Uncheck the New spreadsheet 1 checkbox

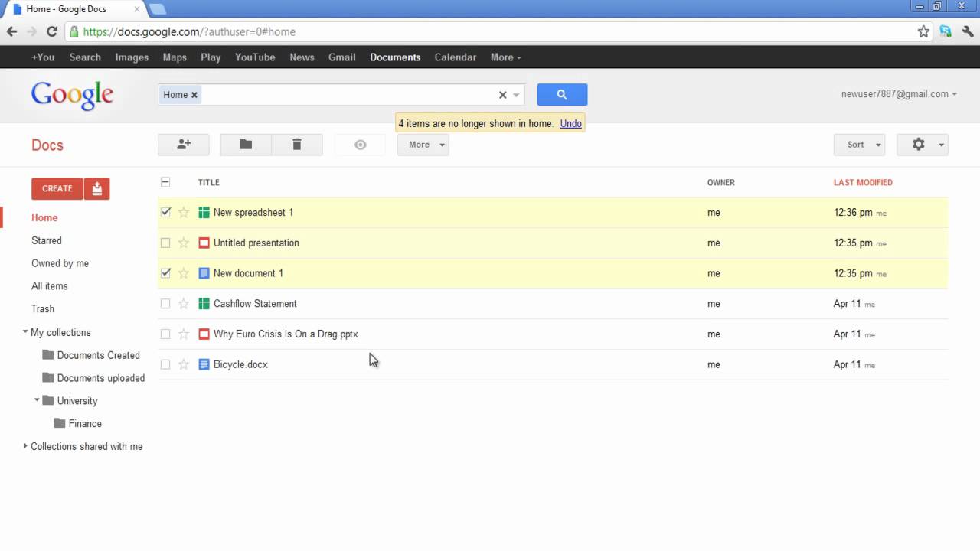[165, 212]
